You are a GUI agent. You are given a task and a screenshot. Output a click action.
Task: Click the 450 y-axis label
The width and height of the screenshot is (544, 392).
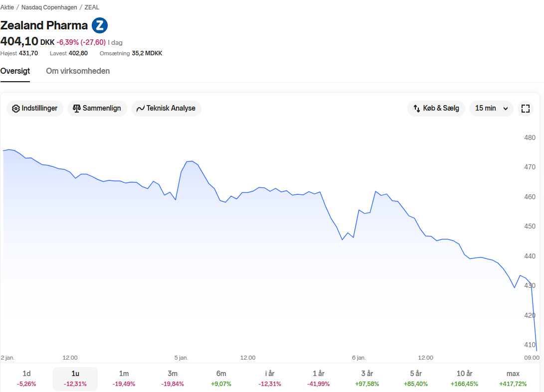530,226
